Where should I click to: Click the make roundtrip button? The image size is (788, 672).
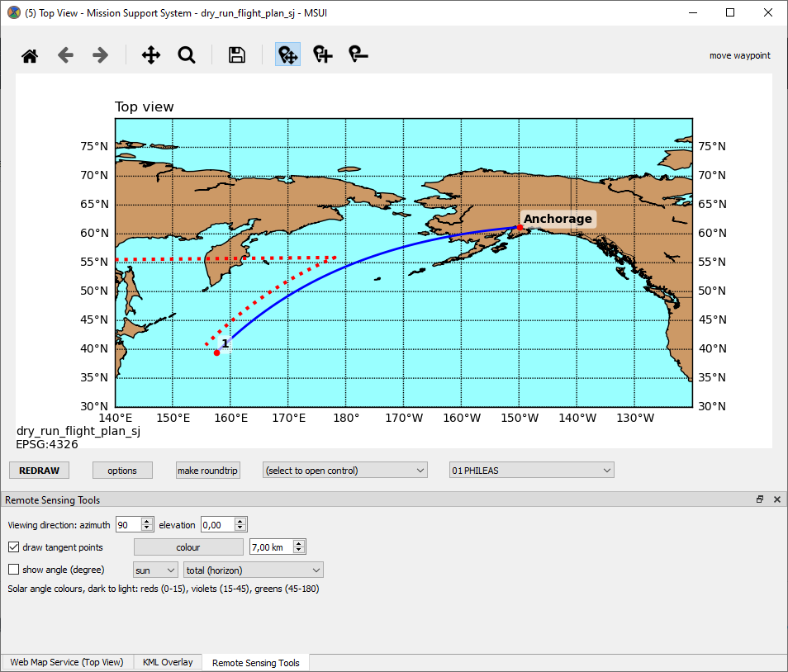click(x=207, y=470)
